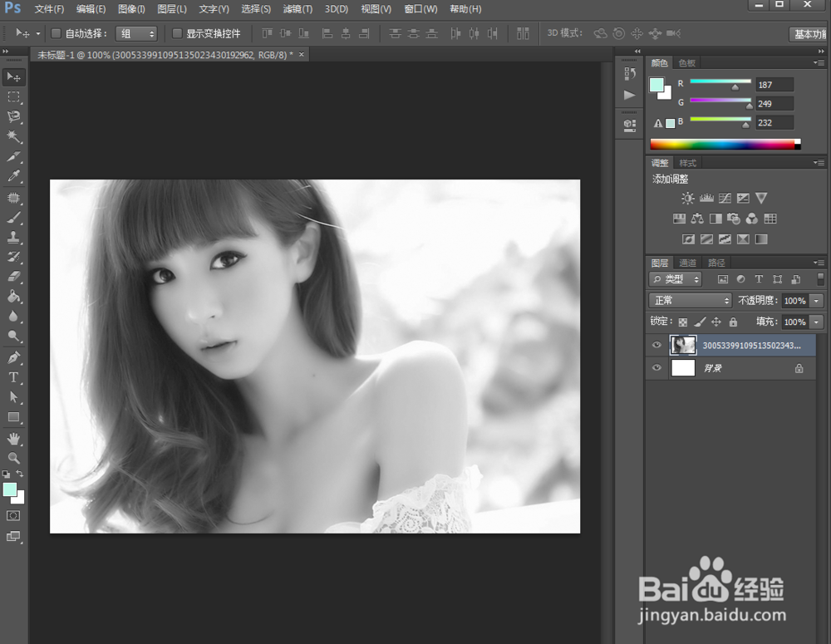Toggle lock transparent pixels

pyautogui.click(x=683, y=322)
